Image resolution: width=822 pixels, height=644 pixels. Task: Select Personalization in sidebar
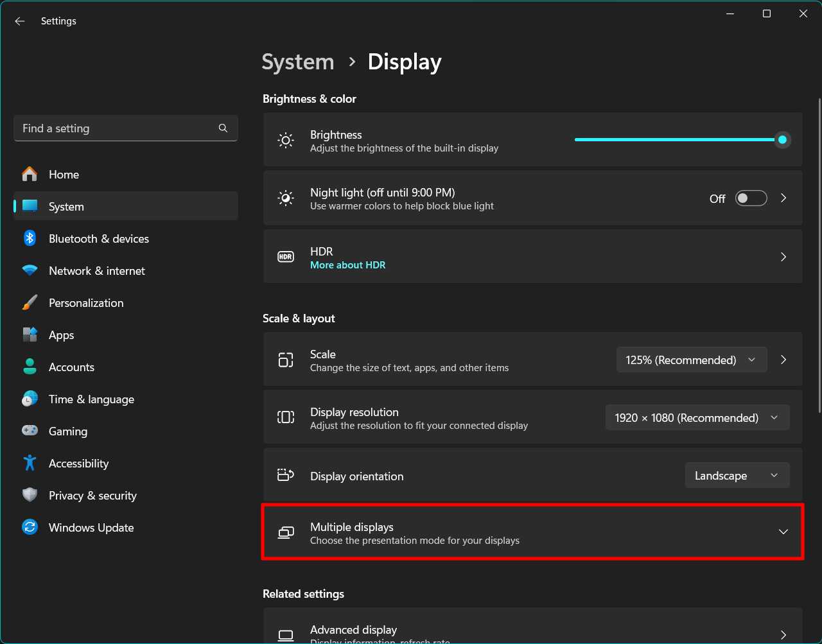coord(126,302)
